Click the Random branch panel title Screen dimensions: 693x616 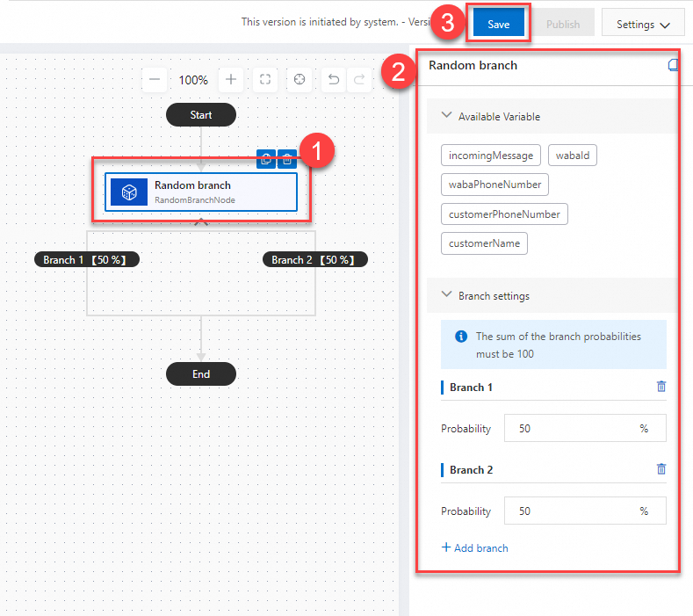click(x=473, y=65)
